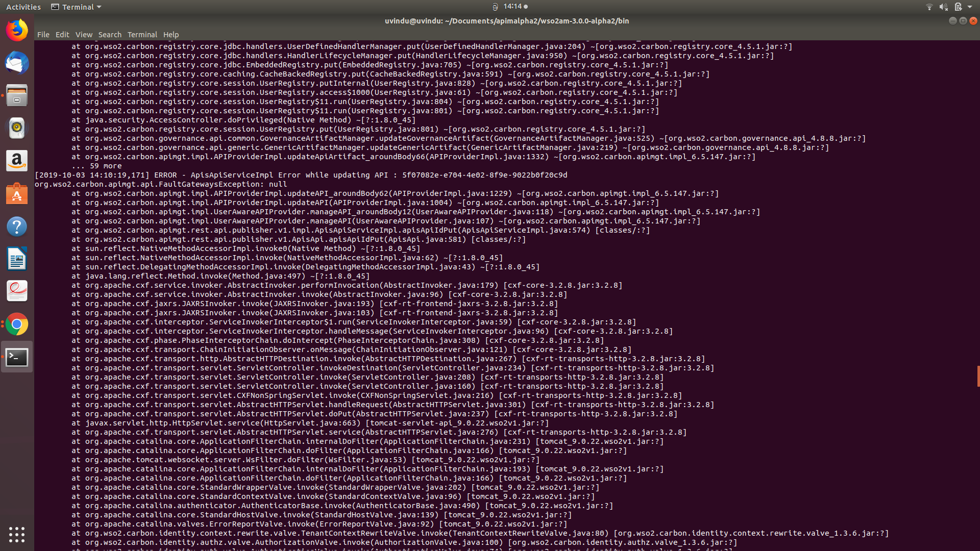This screenshot has height=551, width=980.
Task: Open the Amazon dock launcher
Action: click(x=17, y=161)
